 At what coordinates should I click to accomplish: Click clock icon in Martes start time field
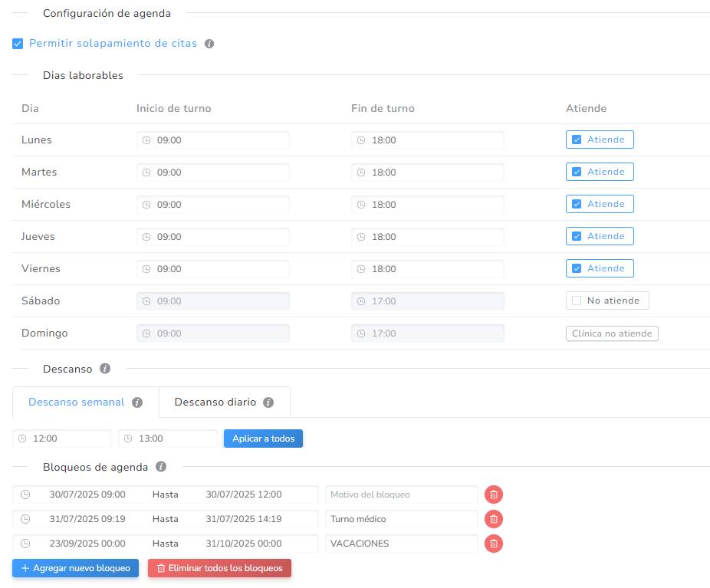coord(146,172)
